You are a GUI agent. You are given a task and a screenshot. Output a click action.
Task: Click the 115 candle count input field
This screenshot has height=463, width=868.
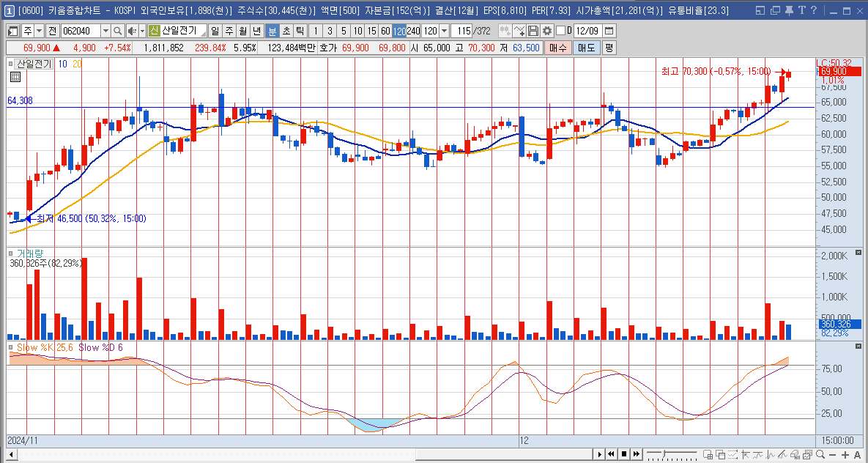point(461,31)
